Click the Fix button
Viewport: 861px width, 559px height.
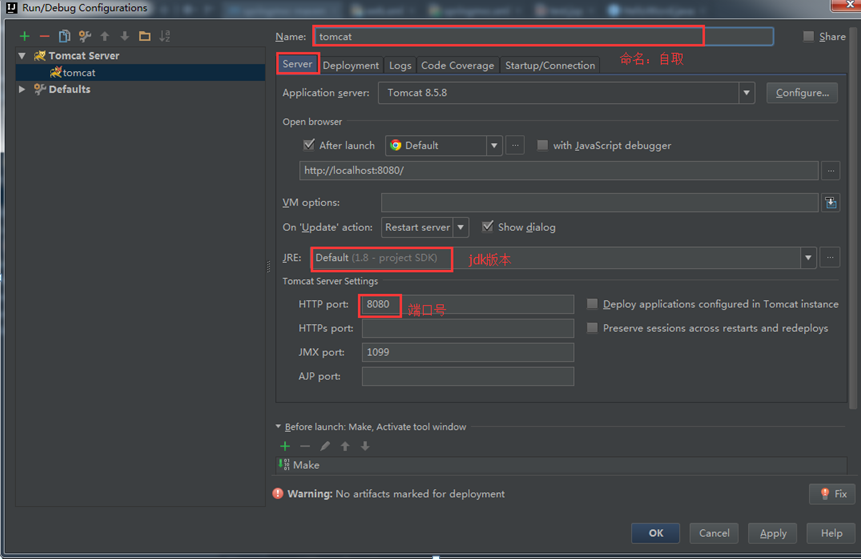click(x=832, y=494)
